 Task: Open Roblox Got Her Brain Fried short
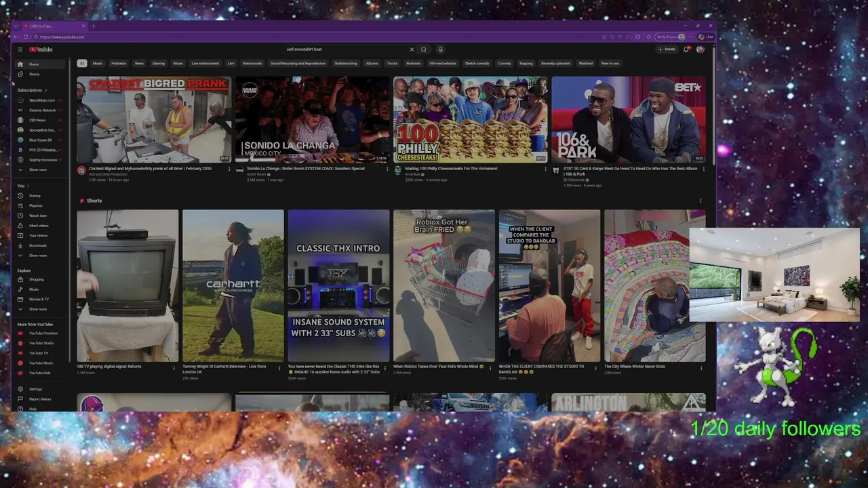pyautogui.click(x=444, y=286)
